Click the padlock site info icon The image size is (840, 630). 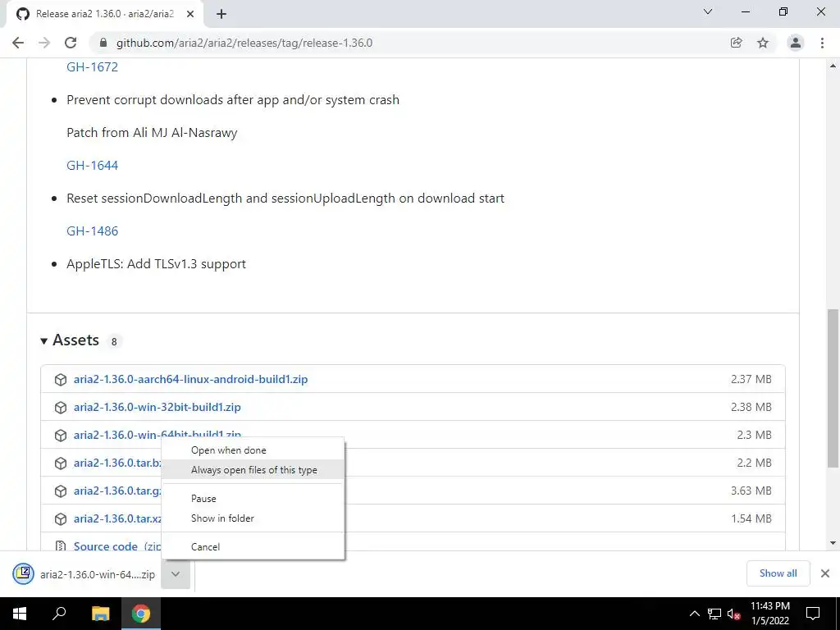click(103, 43)
